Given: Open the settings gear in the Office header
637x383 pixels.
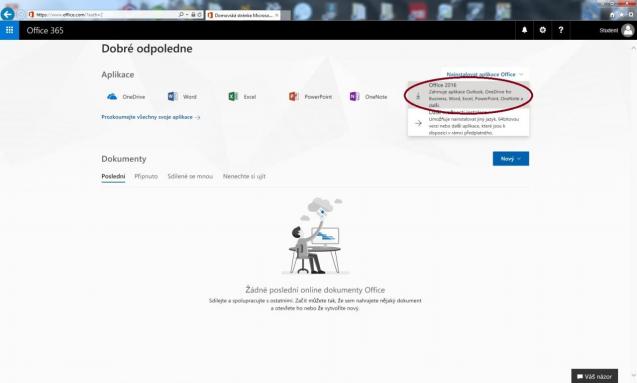Looking at the screenshot, I should pyautogui.click(x=543, y=30).
